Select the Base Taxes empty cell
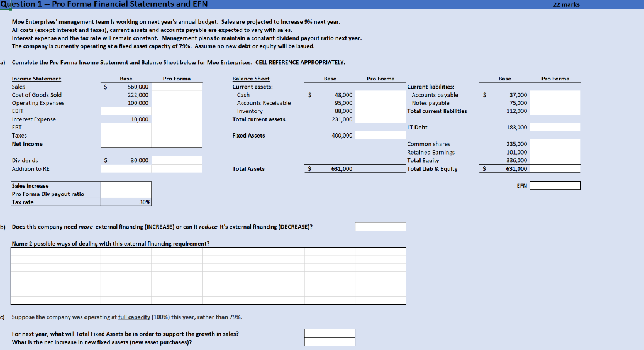 point(126,135)
